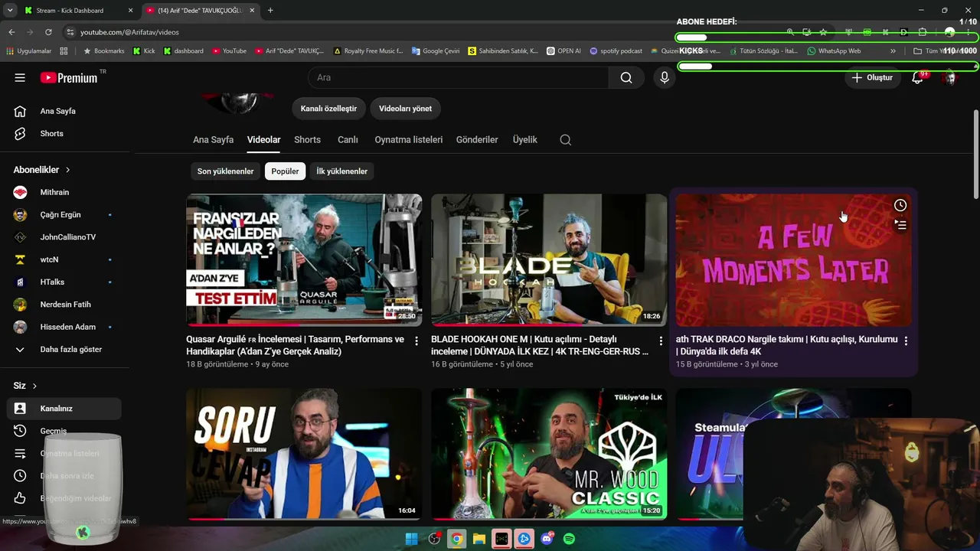Open the Oluştur create menu

[x=872, y=77]
